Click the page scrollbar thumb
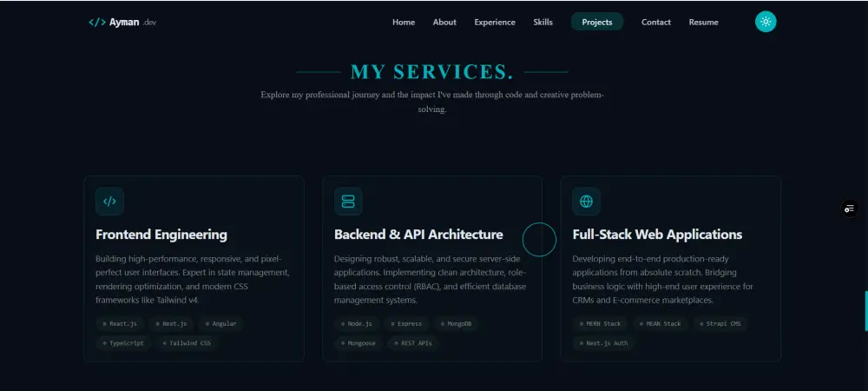Screen dimensions: 868x391 point(866,311)
